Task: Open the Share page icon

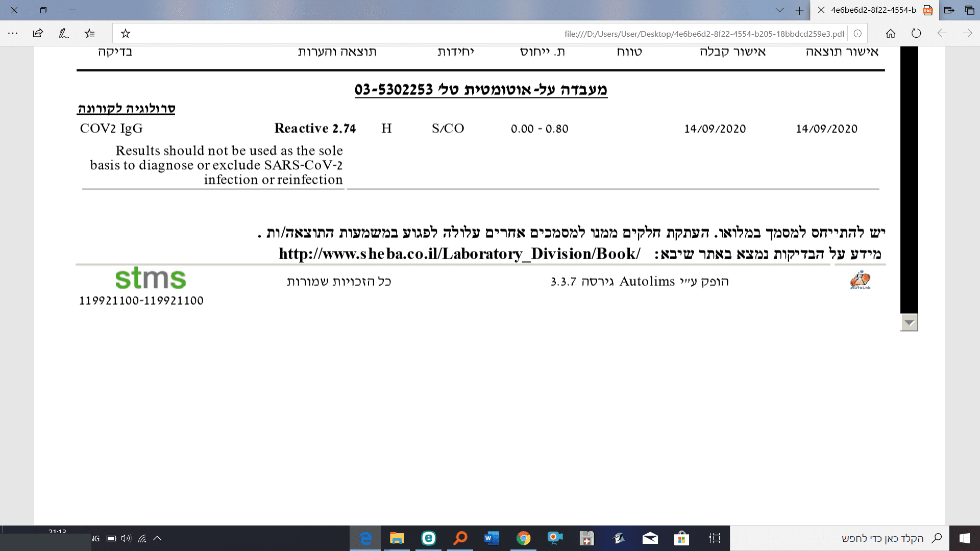Action: (38, 34)
